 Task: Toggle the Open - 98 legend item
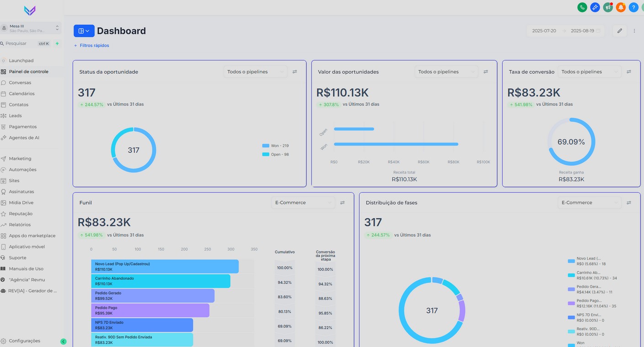tap(276, 155)
